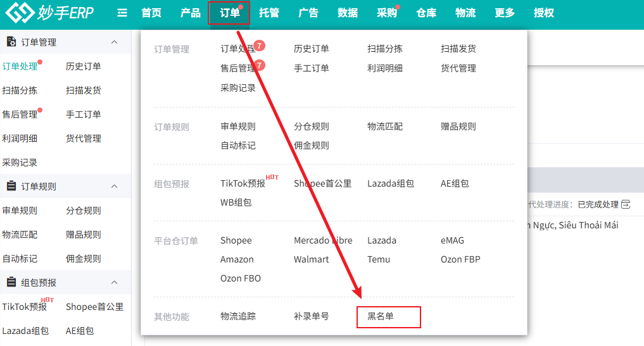Click the sidebar collapse hamburger icon

[x=122, y=13]
